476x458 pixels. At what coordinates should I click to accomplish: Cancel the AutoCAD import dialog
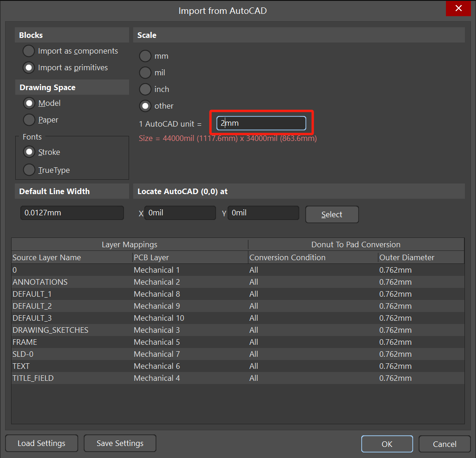coord(445,444)
